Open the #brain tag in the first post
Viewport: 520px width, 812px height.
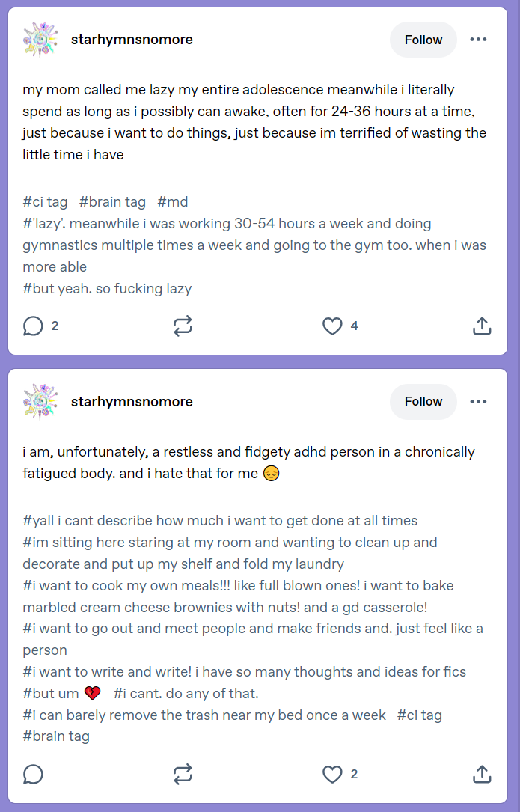[x=112, y=201]
